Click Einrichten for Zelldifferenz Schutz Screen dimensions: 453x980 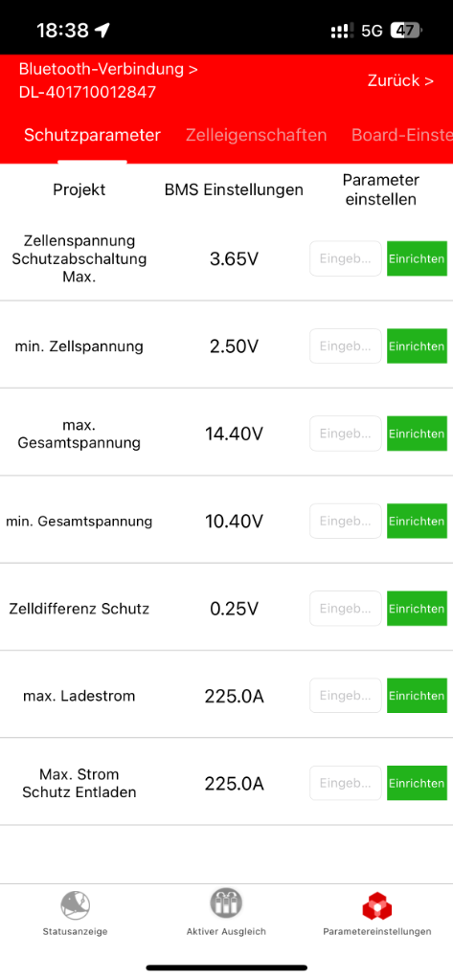click(417, 609)
